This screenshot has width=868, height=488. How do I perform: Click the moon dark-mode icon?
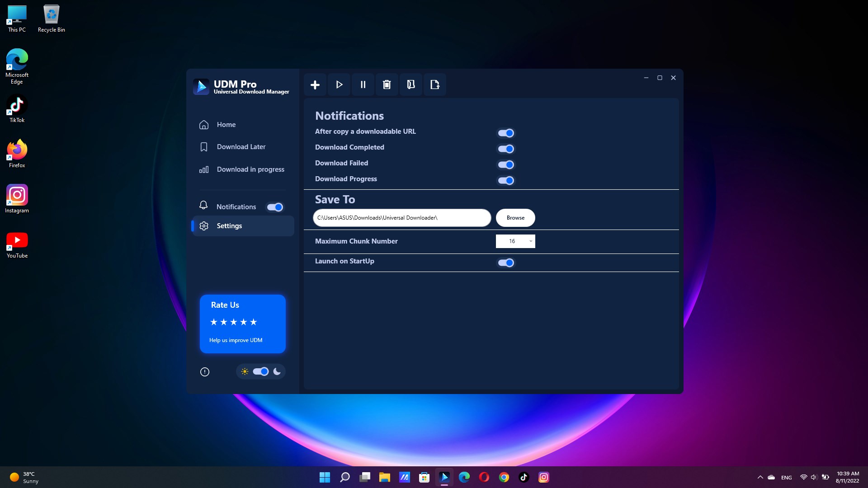click(x=277, y=371)
